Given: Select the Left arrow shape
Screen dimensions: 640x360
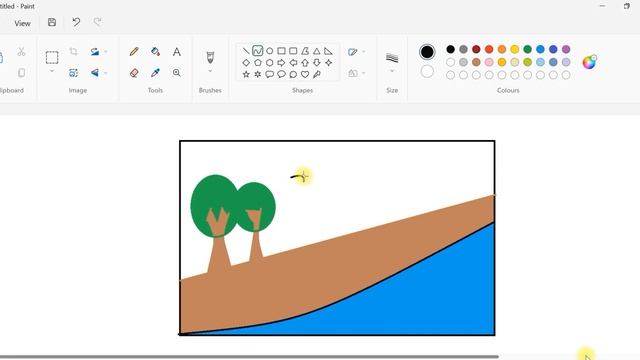Looking at the screenshot, I should coord(293,63).
